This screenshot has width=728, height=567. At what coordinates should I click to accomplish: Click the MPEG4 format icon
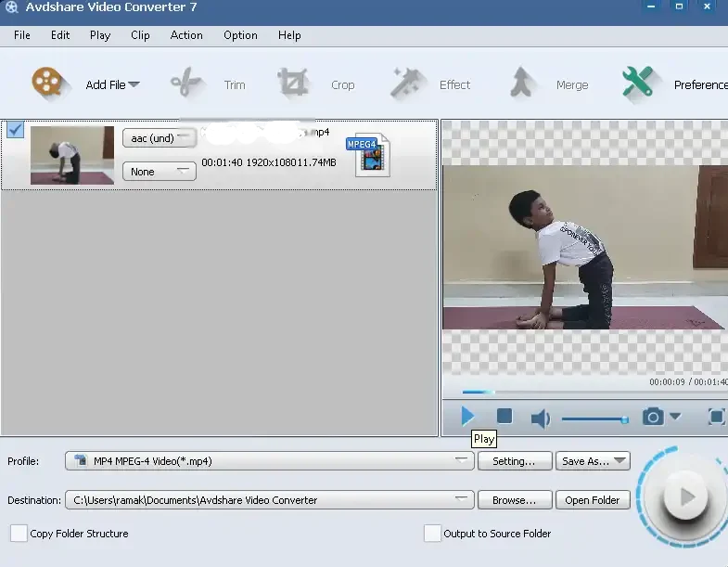(368, 155)
